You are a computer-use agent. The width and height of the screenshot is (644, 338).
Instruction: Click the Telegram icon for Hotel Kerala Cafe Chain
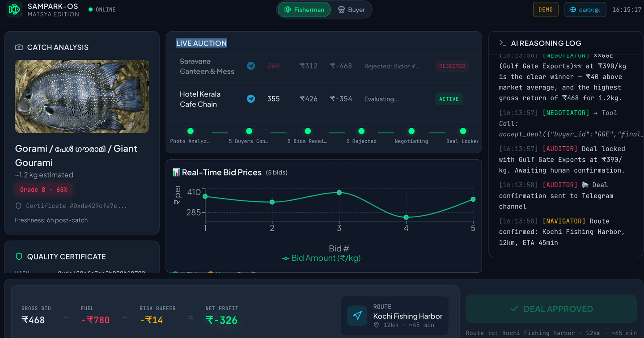pyautogui.click(x=251, y=99)
